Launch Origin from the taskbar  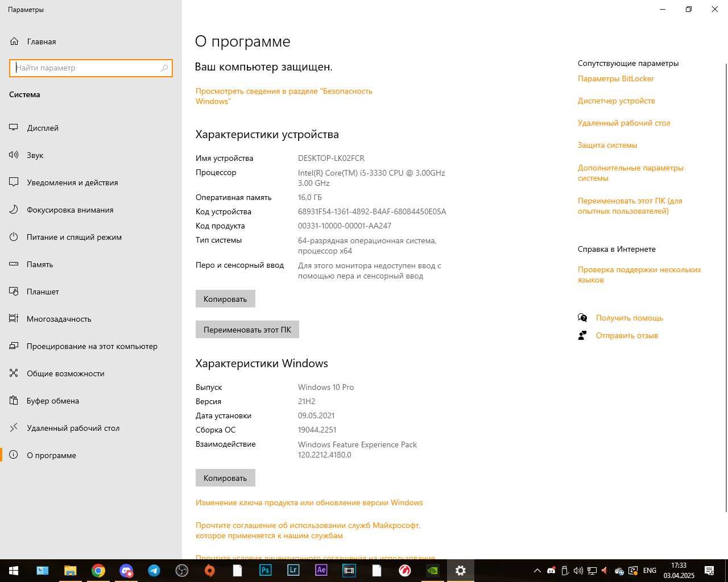(210, 571)
